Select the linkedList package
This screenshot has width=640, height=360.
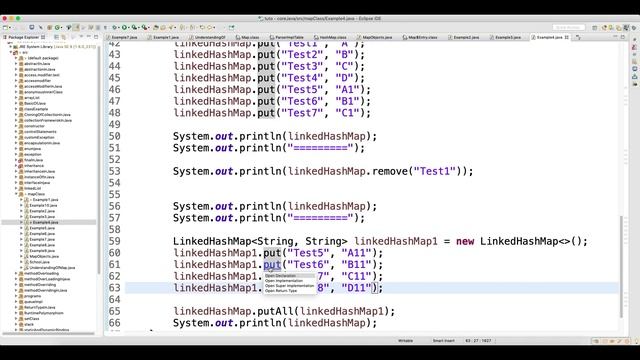point(32,189)
